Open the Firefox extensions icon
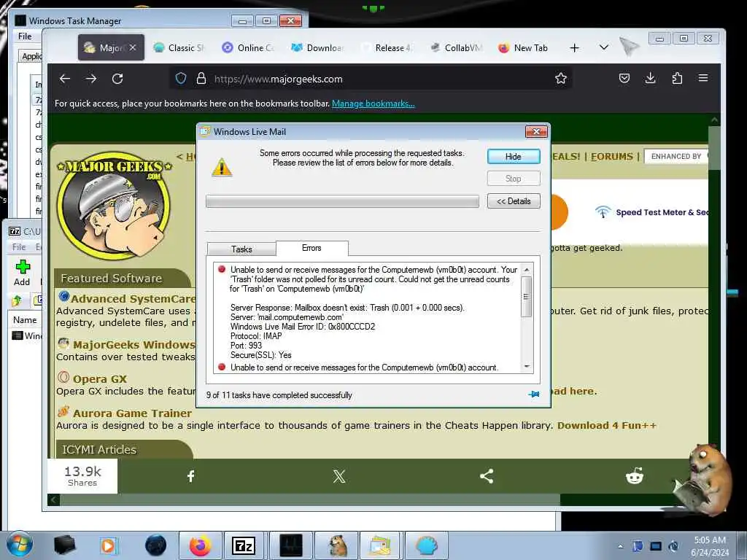This screenshot has height=560, width=747. [677, 78]
